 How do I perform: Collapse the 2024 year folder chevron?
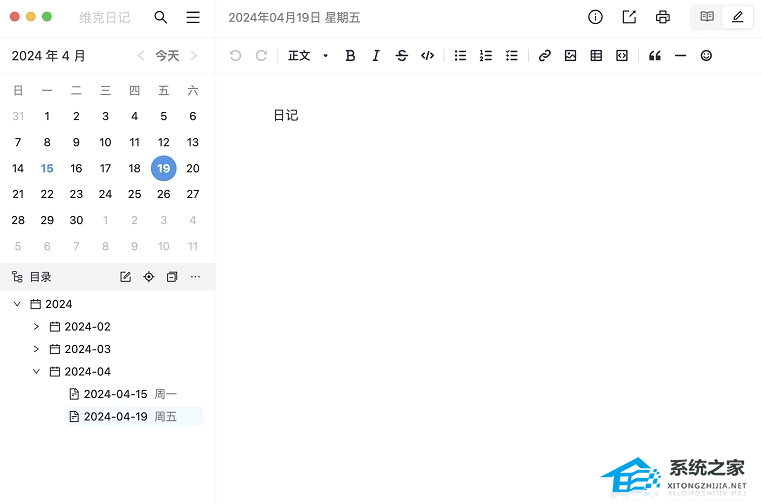coord(17,304)
